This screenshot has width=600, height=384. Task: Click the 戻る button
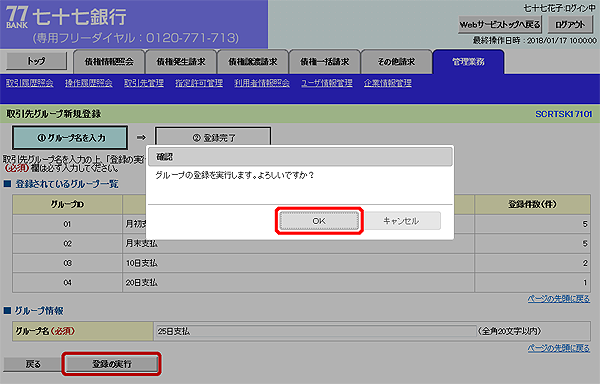pos(33,364)
